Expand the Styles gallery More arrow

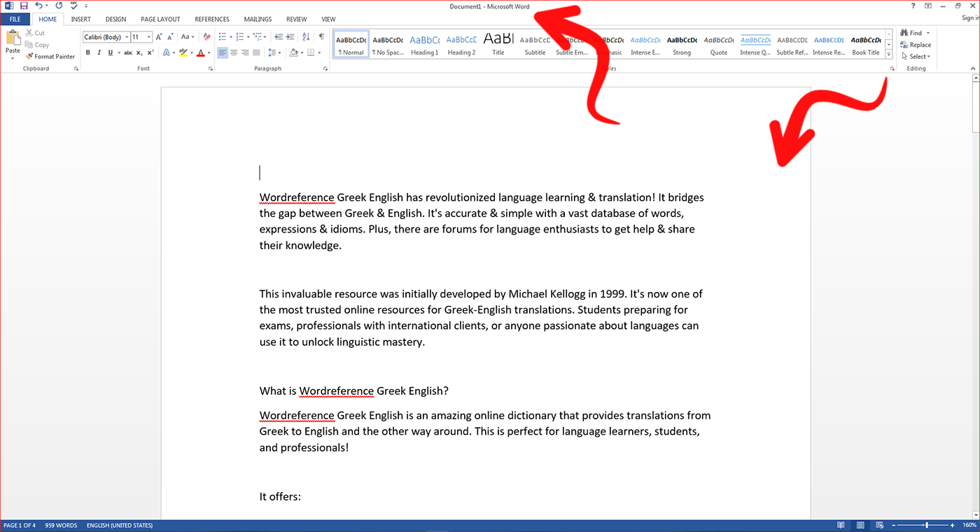(888, 54)
